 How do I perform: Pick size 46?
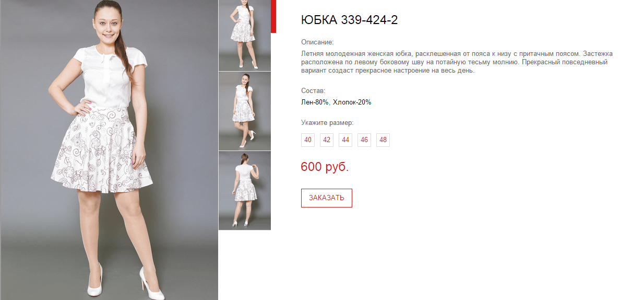click(x=364, y=140)
